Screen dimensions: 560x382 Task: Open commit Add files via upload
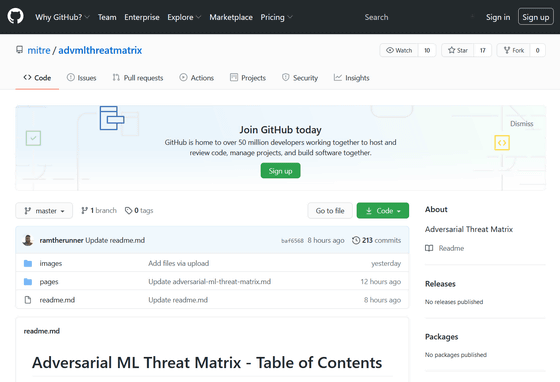(179, 263)
